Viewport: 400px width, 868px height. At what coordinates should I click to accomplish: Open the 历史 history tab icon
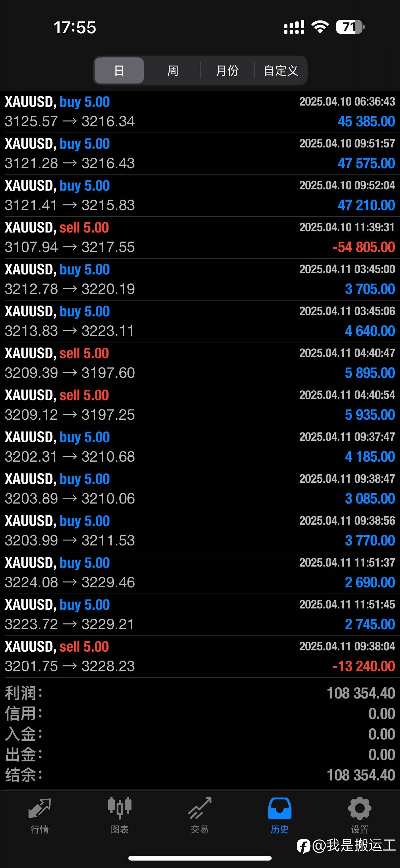point(279,808)
